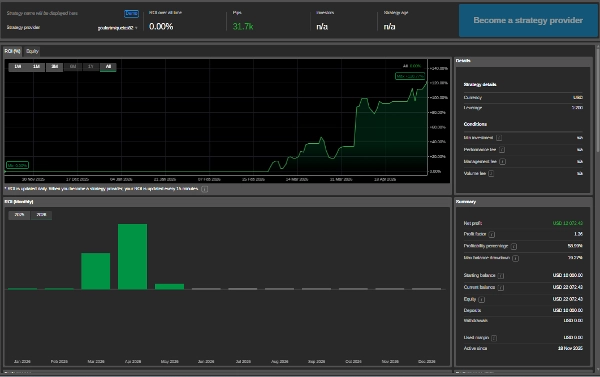Open Max balance drawdown info icon
600x377 pixels.
point(515,258)
